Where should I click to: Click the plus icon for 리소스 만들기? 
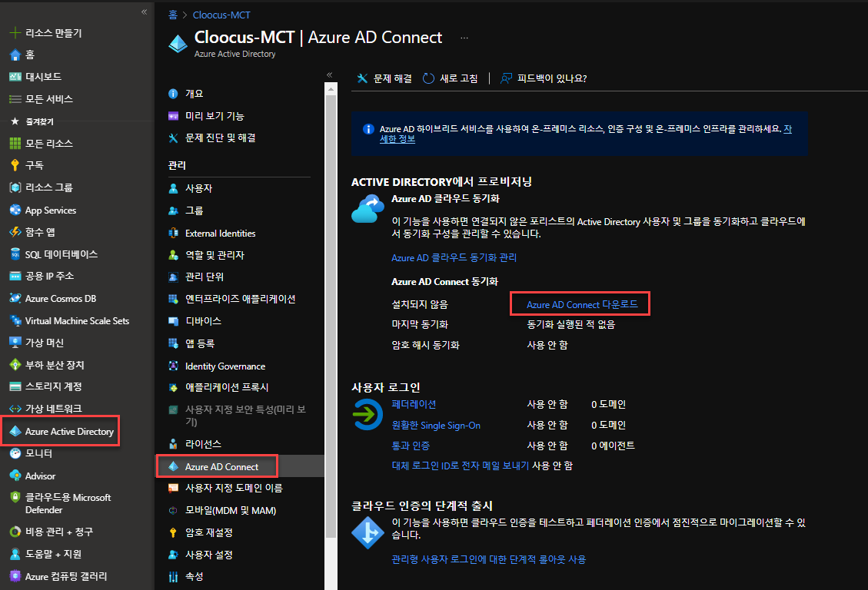pos(15,32)
